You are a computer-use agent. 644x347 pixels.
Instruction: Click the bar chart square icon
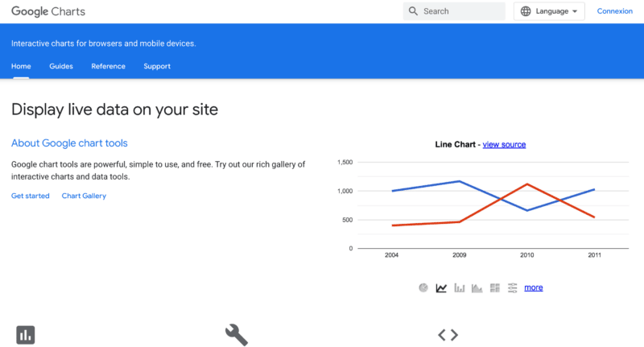pos(26,334)
